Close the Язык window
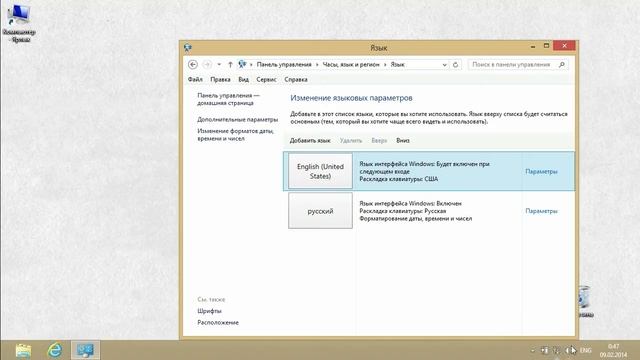Image resolution: width=640 pixels, height=360 pixels. pos(564,46)
